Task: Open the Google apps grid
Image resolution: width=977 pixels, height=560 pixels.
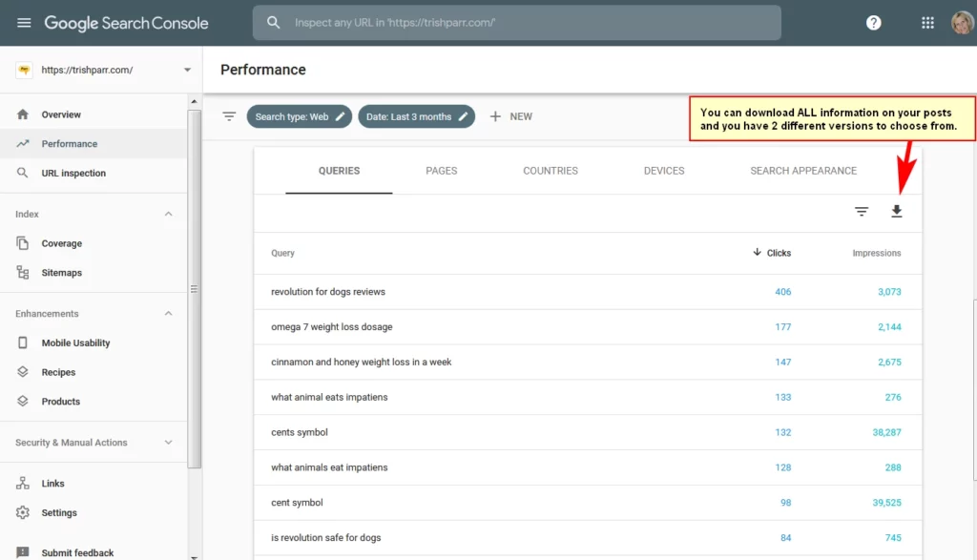Action: click(x=927, y=23)
